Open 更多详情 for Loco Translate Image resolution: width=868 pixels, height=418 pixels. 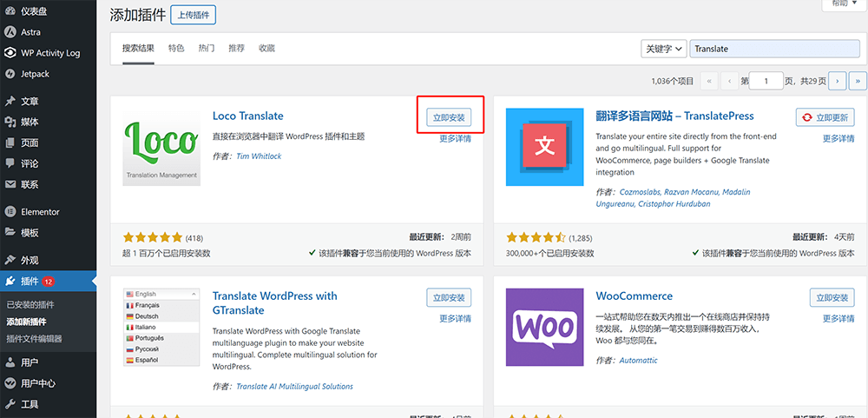(x=455, y=138)
